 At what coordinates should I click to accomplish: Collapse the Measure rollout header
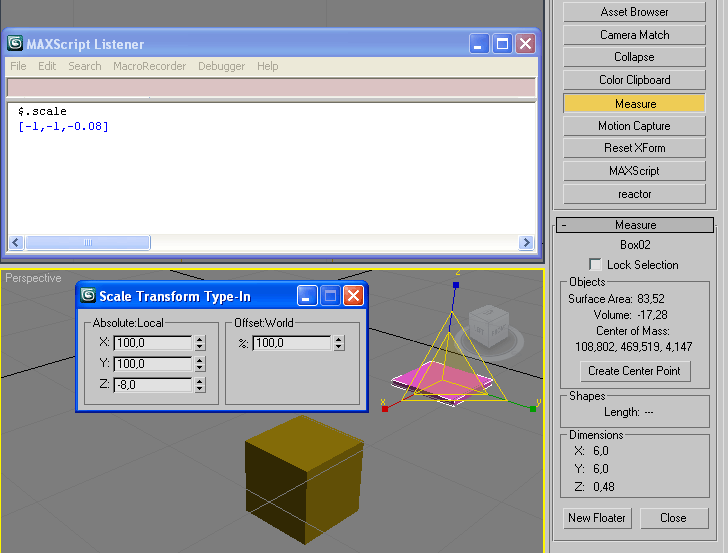pos(635,225)
